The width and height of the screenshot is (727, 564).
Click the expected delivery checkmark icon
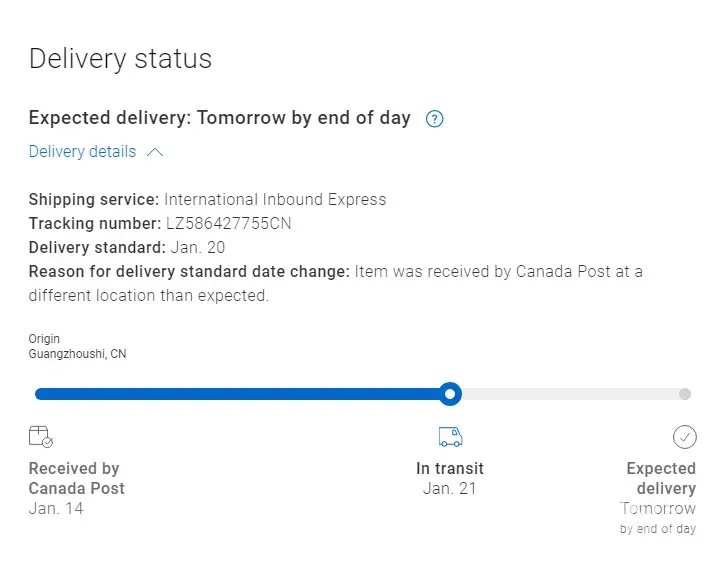[x=684, y=437]
